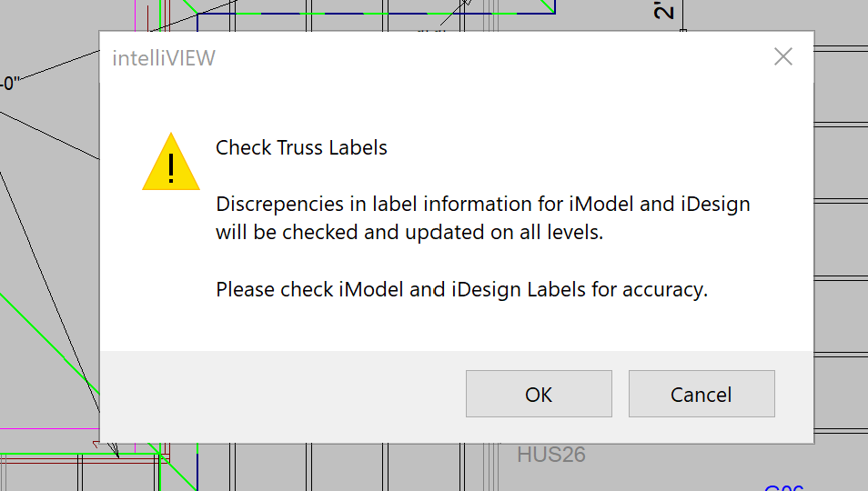Screen dimensions: 868x491
Task: Click the Discrepencies in label information line
Action: [x=482, y=204]
